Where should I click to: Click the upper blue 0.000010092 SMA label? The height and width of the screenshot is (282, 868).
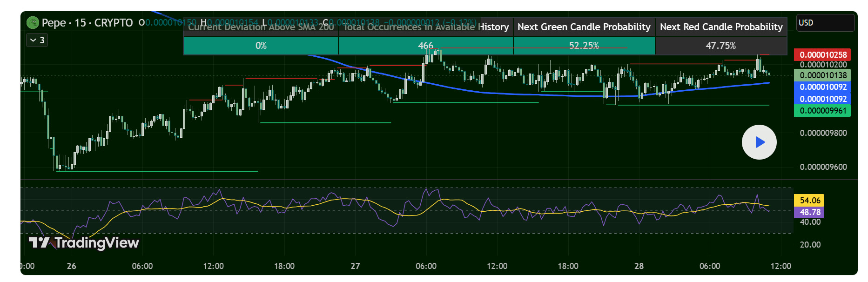pos(822,87)
